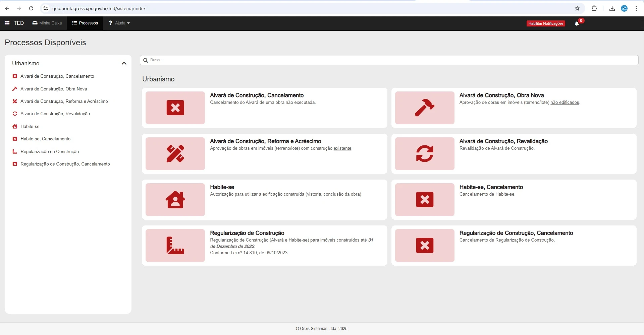Bookmark this page with the star icon
Screen dimensions: 644x335
[577, 8]
